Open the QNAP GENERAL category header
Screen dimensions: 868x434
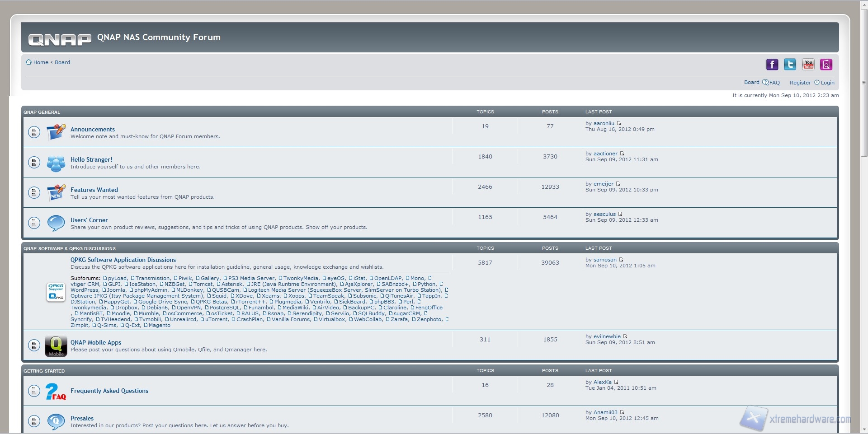point(42,112)
